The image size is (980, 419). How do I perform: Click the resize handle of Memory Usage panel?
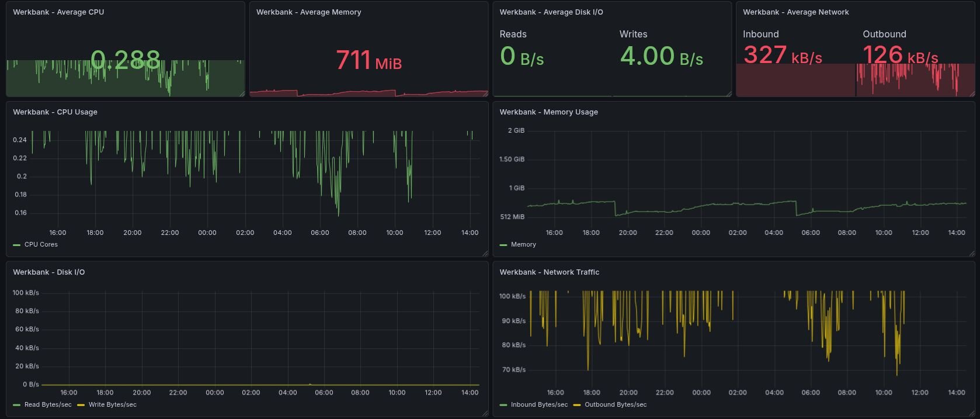971,253
